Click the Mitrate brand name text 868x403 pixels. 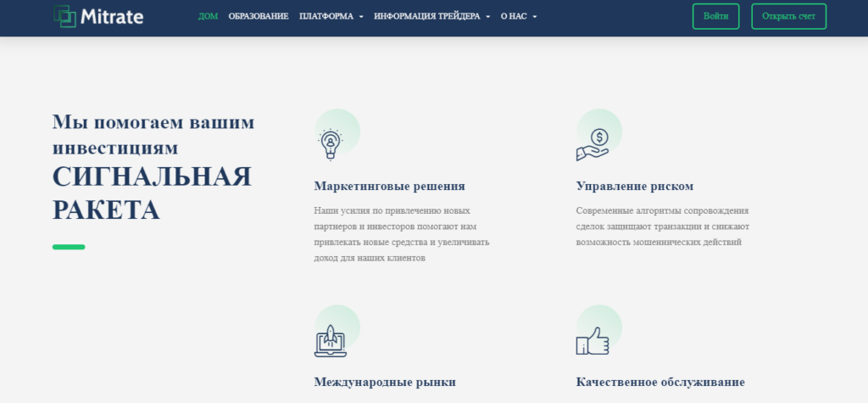click(112, 17)
